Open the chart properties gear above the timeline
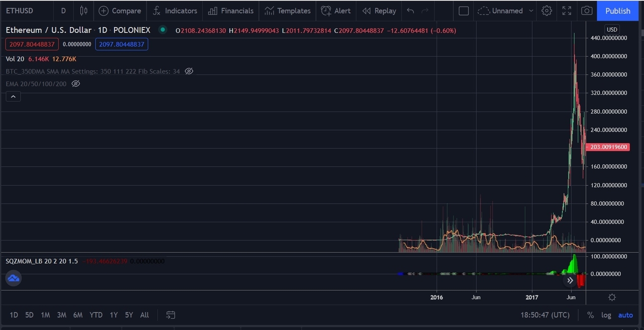The image size is (644, 330). 612,297
